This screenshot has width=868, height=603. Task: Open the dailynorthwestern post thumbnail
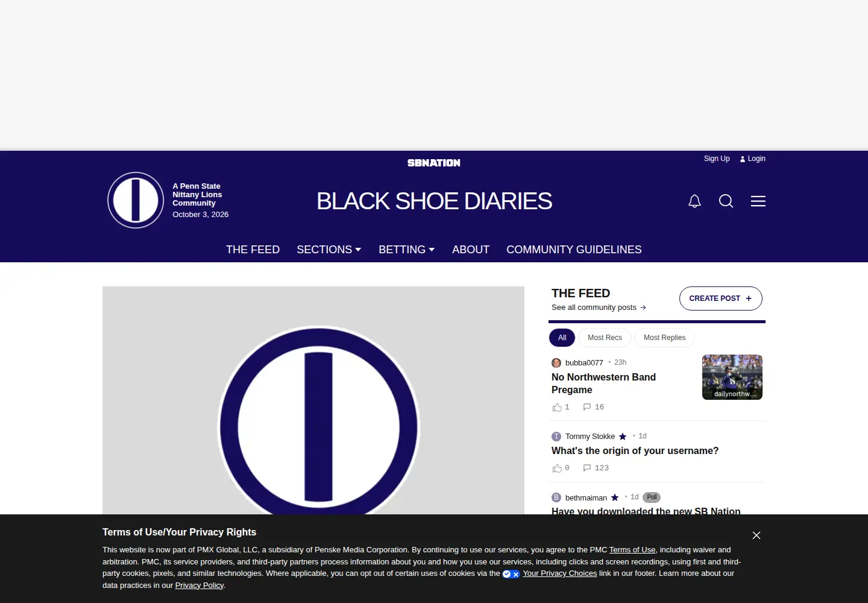732,377
